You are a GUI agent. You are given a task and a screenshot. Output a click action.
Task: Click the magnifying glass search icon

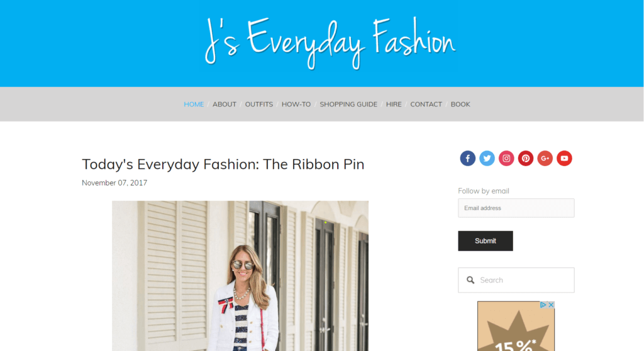click(x=470, y=280)
